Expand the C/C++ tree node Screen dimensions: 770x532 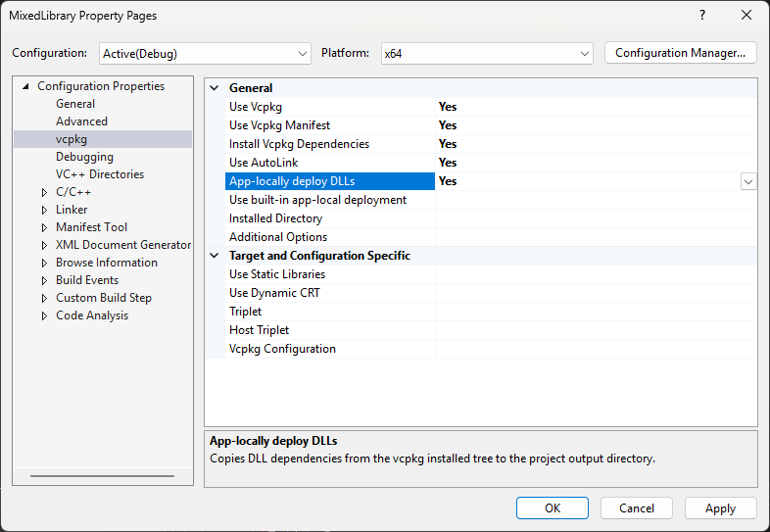(44, 193)
